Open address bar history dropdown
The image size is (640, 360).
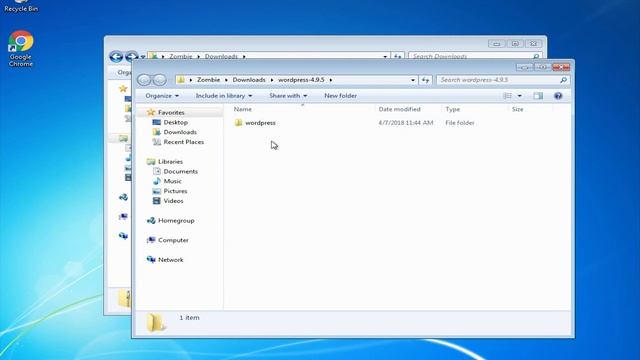(413, 80)
